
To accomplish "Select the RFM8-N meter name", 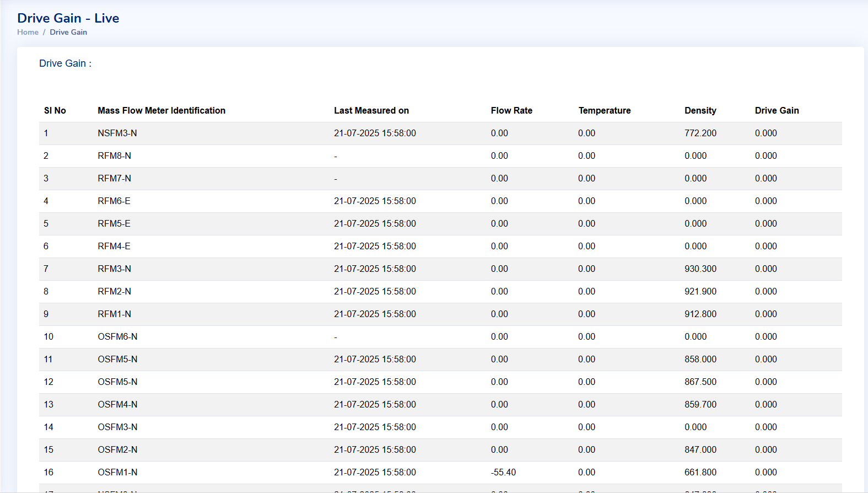I will coord(114,156).
